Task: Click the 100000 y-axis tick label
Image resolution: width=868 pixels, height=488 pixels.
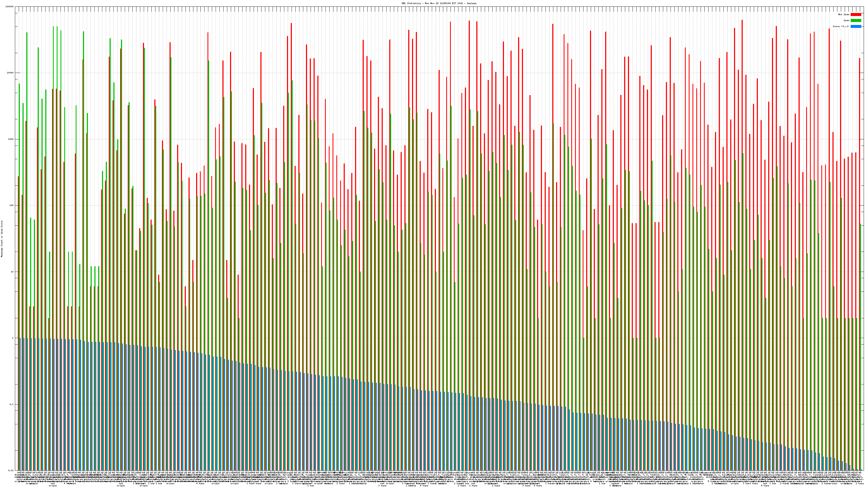Action: pyautogui.click(x=10, y=7)
